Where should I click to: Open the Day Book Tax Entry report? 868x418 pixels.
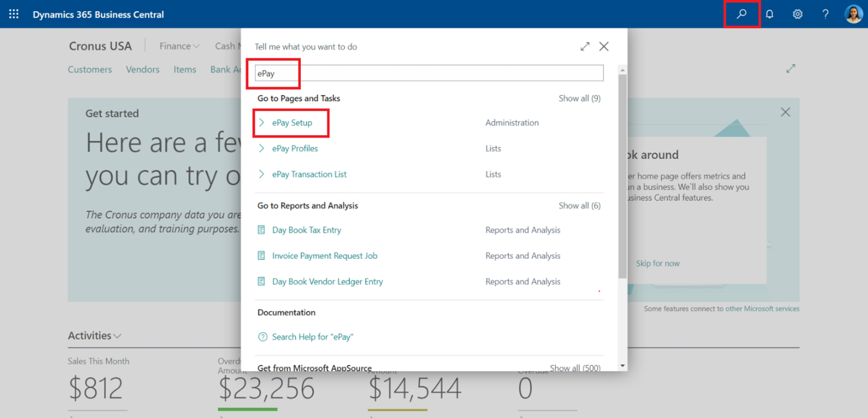point(307,230)
